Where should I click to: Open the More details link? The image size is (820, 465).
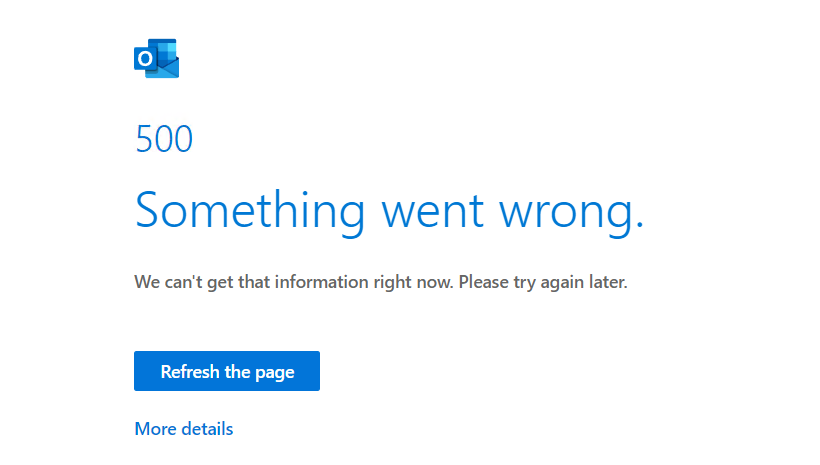click(x=184, y=429)
